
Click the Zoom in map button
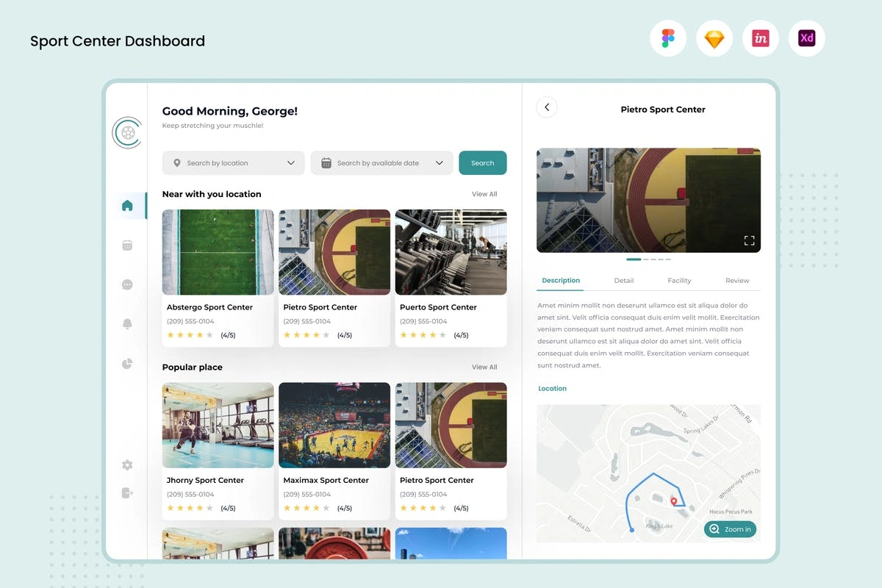click(x=730, y=529)
